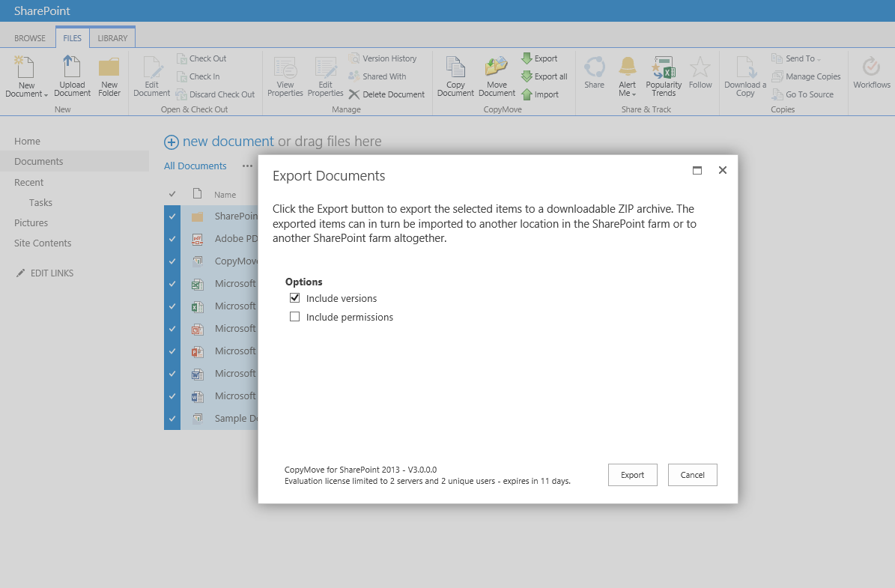Click the New Document ribbon icon
Screen dimensions: 895x588
pyautogui.click(x=25, y=67)
